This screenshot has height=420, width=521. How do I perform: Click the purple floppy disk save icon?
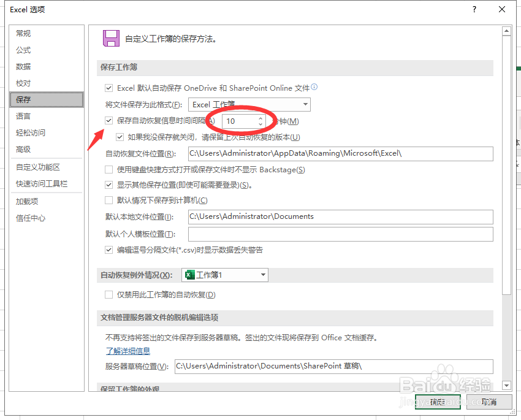[x=111, y=38]
